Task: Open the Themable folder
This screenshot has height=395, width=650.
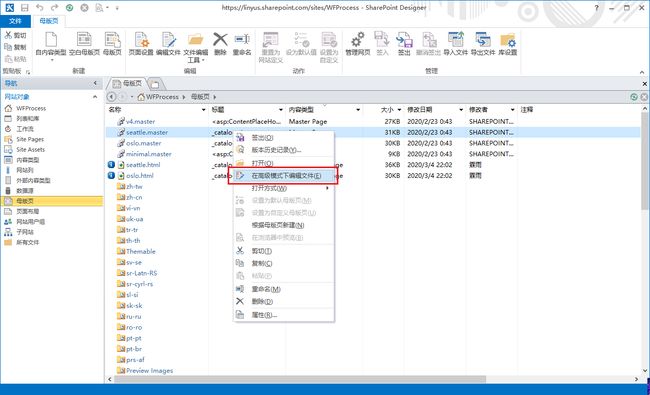Action: pos(141,251)
